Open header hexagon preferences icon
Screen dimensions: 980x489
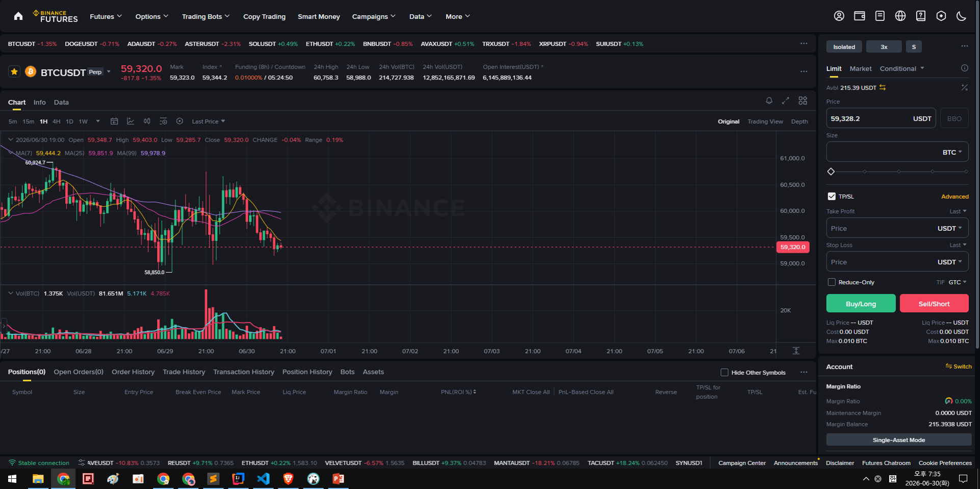[x=941, y=16]
